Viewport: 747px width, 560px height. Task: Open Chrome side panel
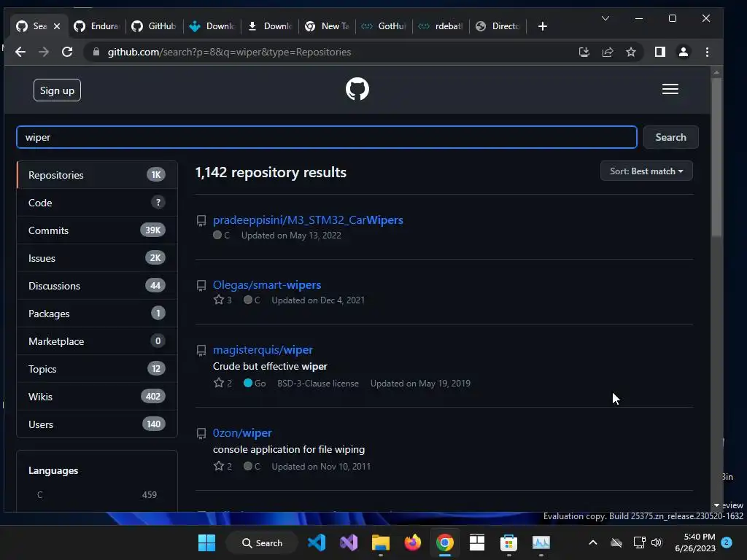click(x=659, y=52)
